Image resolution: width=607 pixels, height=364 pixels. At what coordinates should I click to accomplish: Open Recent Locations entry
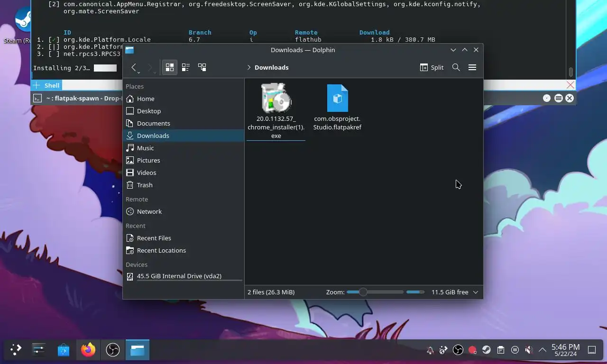(184, 250)
